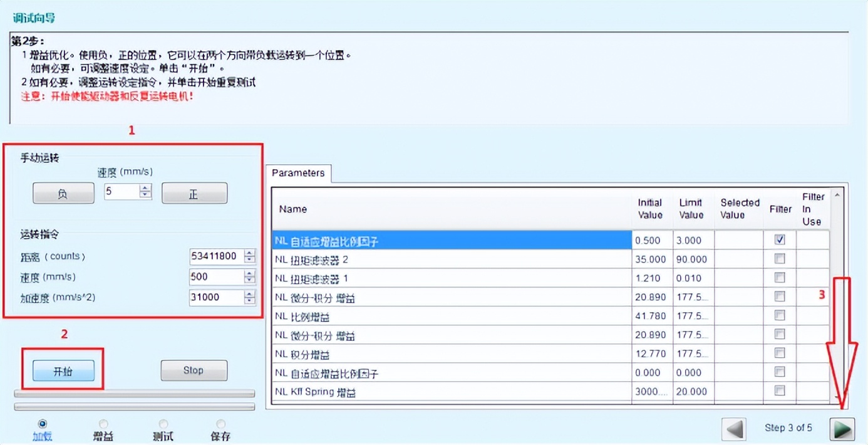Click the 加速度 field showing 31000
This screenshot has height=445, width=868.
tap(217, 297)
